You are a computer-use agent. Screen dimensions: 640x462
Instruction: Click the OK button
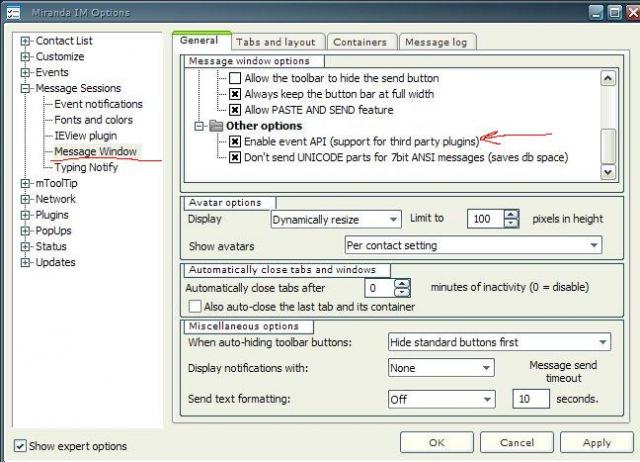point(437,442)
